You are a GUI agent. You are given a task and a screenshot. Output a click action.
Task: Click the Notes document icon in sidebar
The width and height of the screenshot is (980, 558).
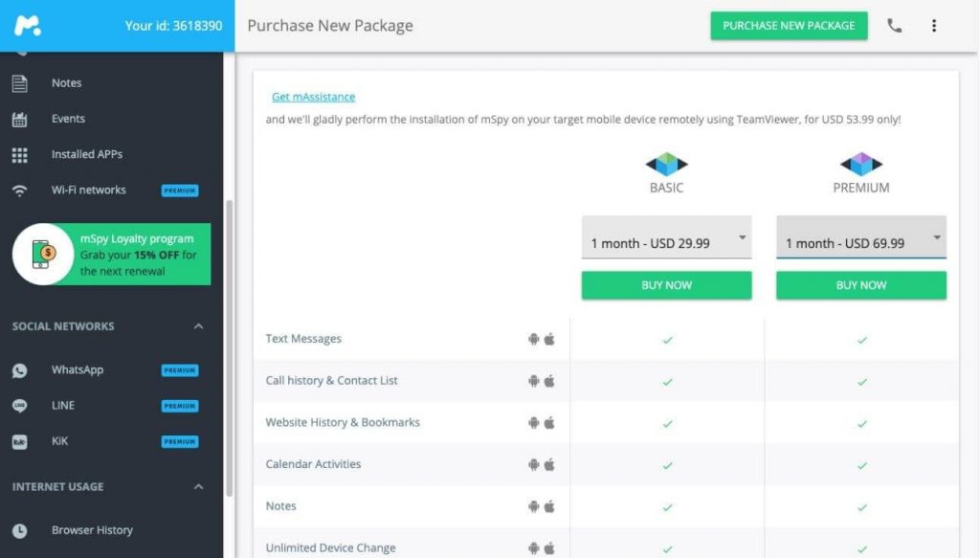19,83
